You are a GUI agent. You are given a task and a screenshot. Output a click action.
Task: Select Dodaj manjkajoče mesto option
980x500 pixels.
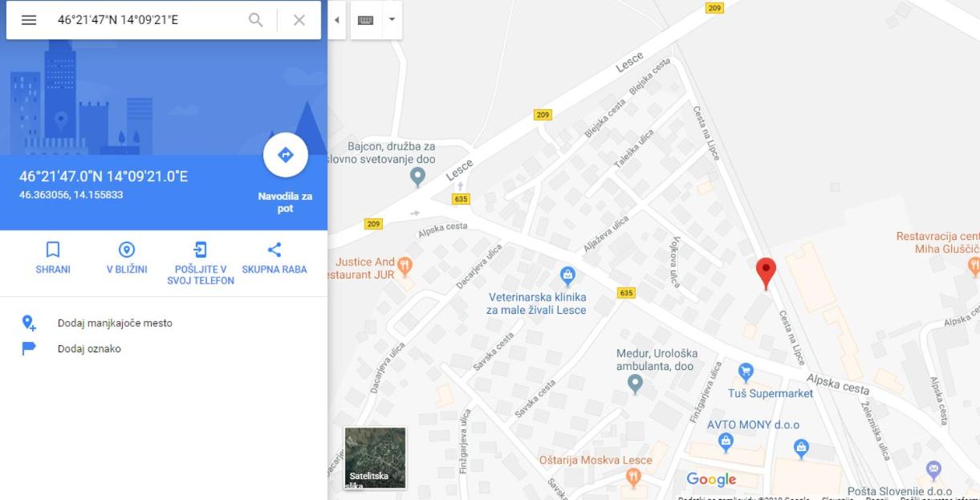click(115, 323)
